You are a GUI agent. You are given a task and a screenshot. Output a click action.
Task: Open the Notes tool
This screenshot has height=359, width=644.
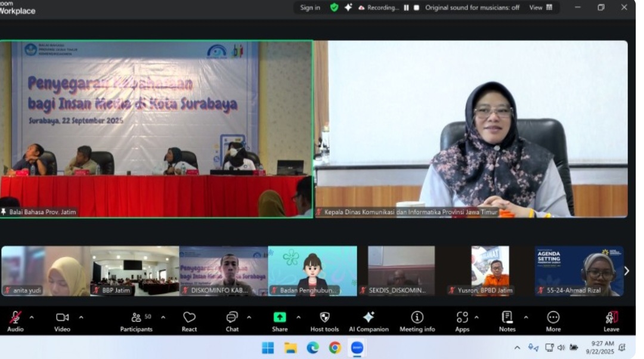click(x=507, y=321)
